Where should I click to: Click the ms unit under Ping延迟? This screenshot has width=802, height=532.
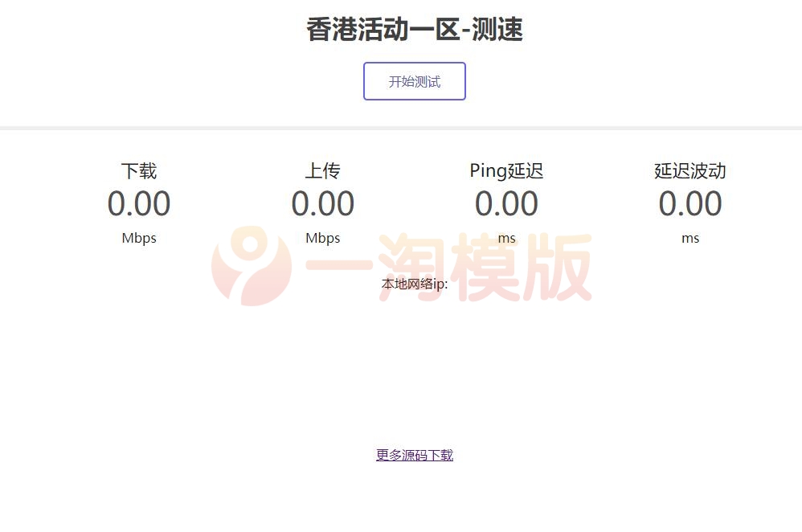tap(506, 238)
